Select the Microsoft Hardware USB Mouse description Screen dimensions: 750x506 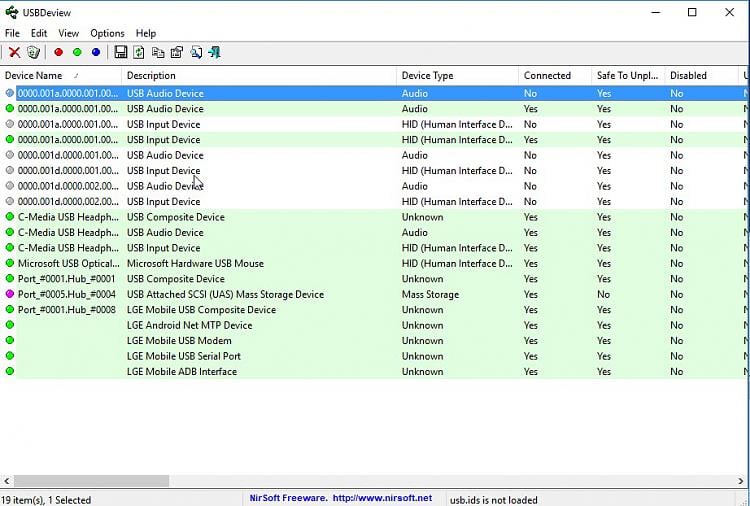(x=195, y=263)
